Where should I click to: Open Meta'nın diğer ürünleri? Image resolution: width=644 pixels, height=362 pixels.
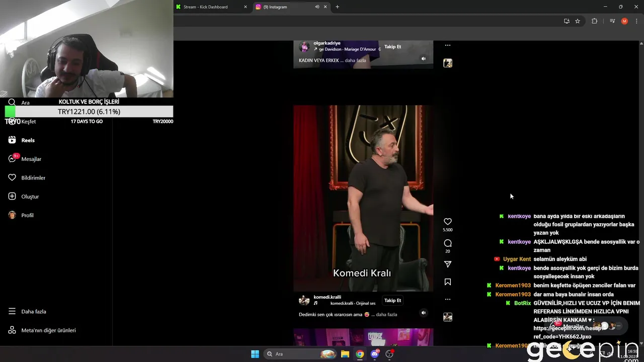[x=42, y=330]
